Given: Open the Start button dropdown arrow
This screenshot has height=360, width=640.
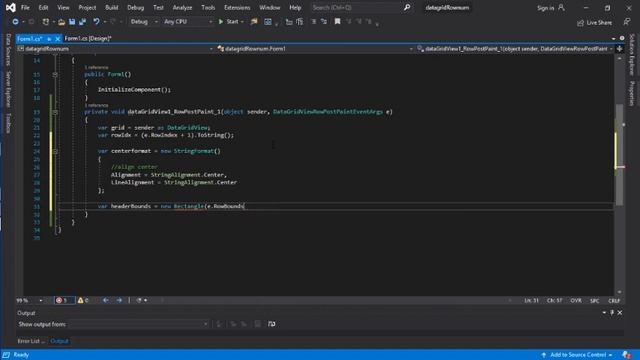Looking at the screenshot, I should pos(242,22).
